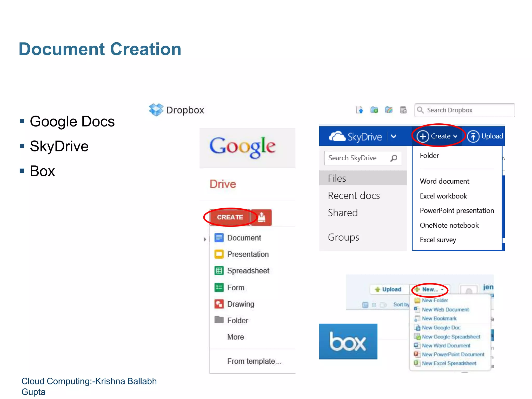Open the dropdown chevron next to SkyDrive
The width and height of the screenshot is (532, 399).
pyautogui.click(x=394, y=136)
